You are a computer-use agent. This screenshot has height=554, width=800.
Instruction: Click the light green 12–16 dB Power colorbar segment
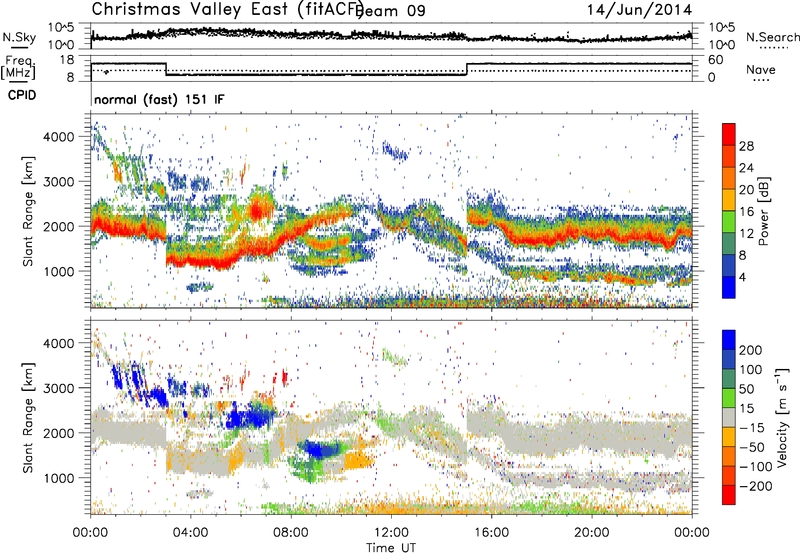tap(729, 221)
